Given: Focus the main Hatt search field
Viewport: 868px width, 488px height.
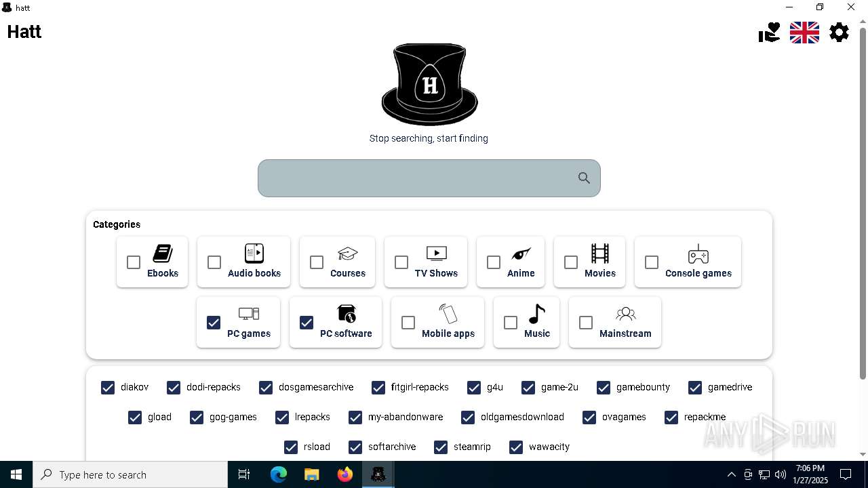Looking at the screenshot, I should pos(429,178).
